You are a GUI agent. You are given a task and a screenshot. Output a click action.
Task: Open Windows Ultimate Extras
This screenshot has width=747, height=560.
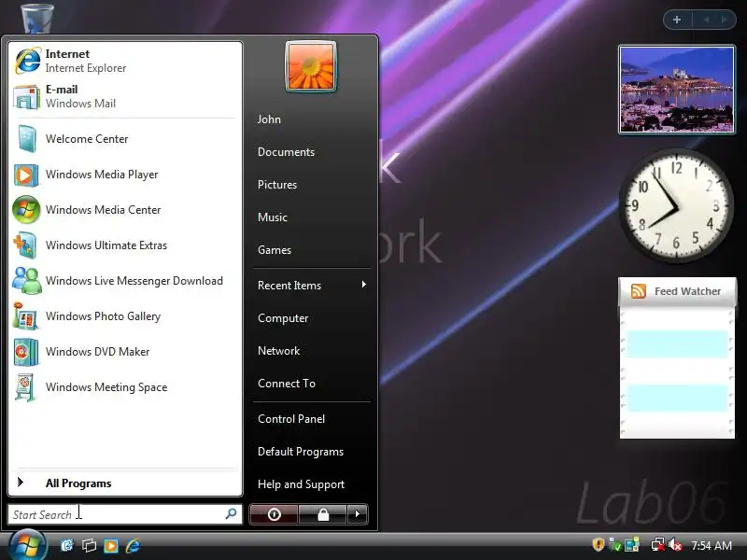tap(125, 245)
